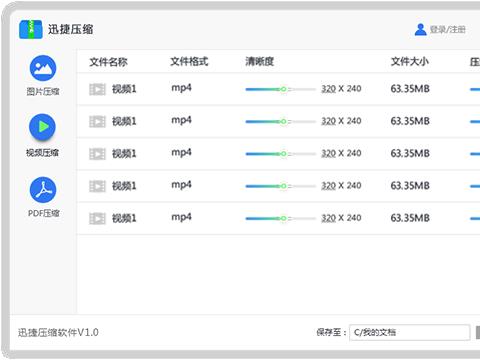The width and height of the screenshot is (480, 360).
Task: Click the mp4 format cell in the fourth row
Action: click(181, 185)
